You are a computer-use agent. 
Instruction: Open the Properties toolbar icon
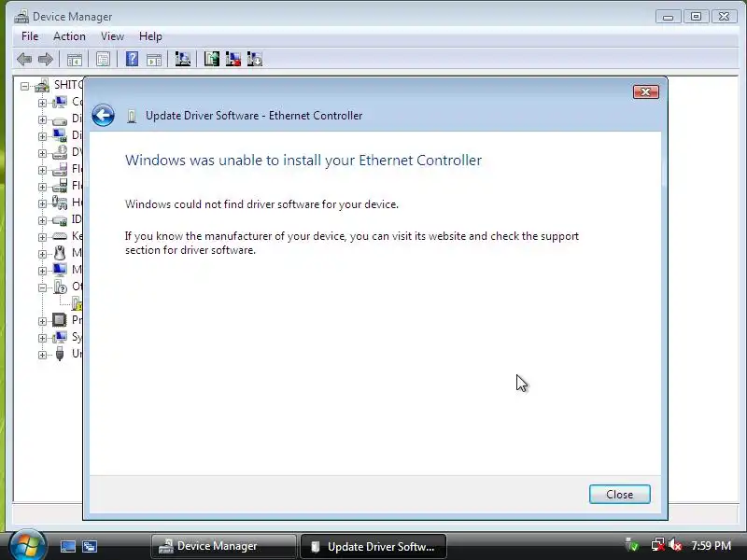tap(103, 60)
